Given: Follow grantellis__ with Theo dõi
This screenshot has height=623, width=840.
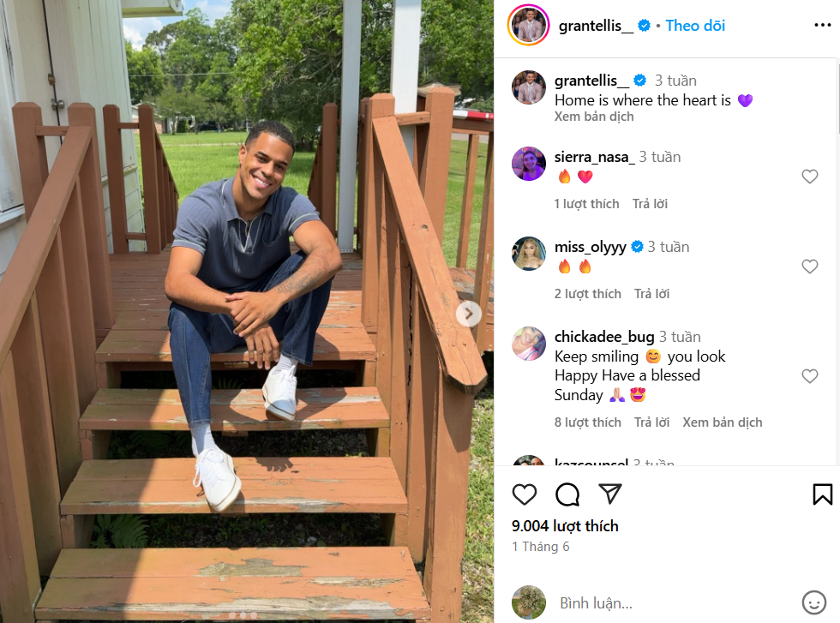Looking at the screenshot, I should (x=695, y=25).
